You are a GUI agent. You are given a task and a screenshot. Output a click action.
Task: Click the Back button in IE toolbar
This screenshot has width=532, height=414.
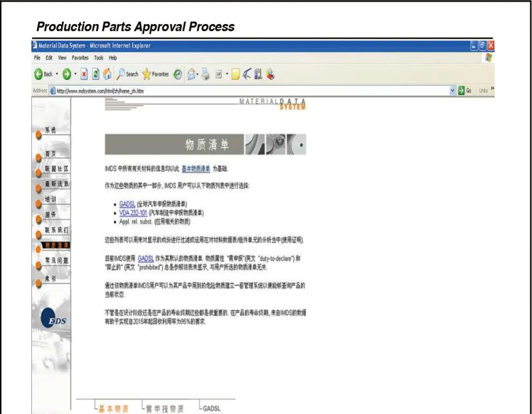point(43,74)
